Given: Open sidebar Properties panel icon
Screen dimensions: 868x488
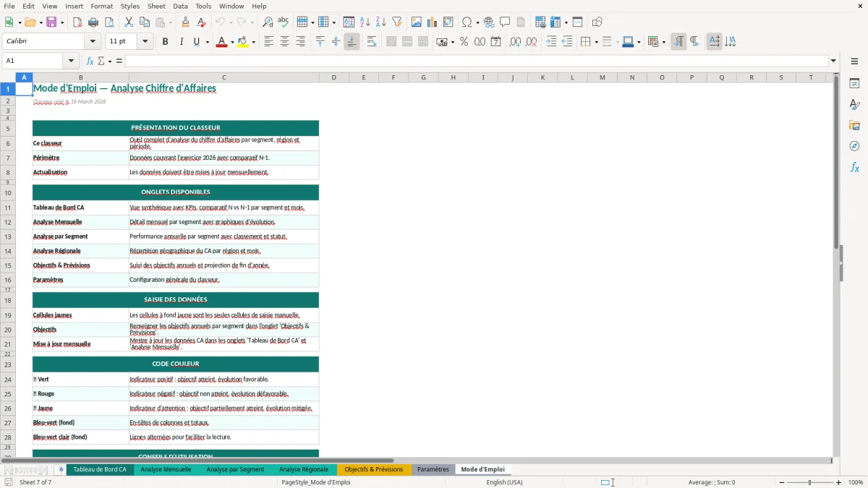Looking at the screenshot, I should pyautogui.click(x=854, y=83).
